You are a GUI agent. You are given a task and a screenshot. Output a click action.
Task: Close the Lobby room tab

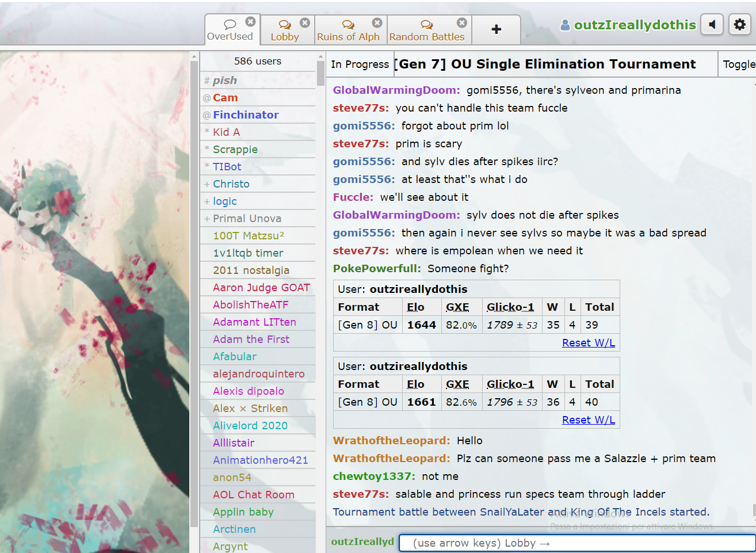(x=305, y=22)
